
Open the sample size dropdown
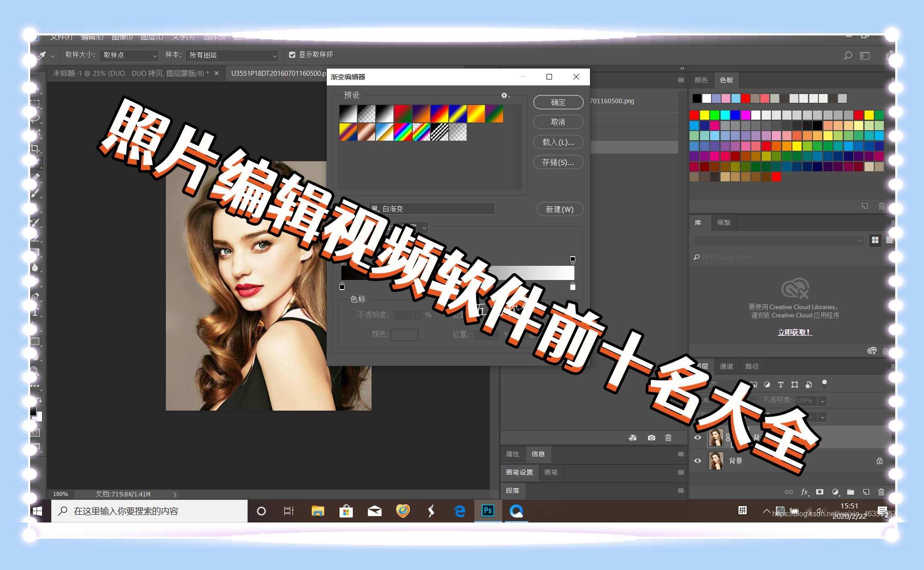coord(129,55)
